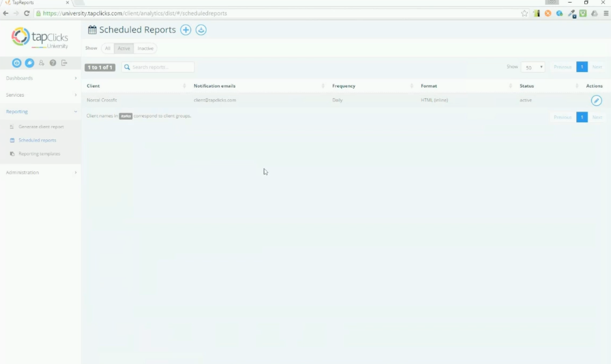Click the download icon beside Scheduled Reports
Screen dimensions: 611x364
201,30
